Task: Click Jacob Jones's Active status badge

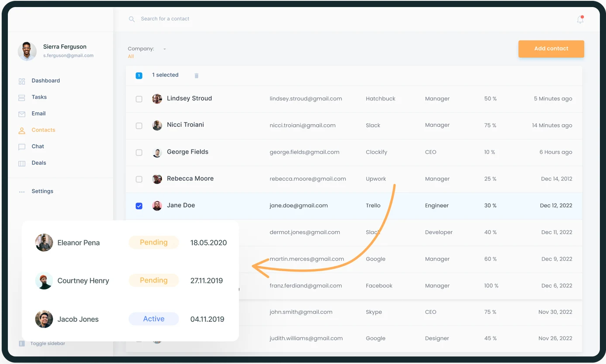Action: (x=153, y=319)
